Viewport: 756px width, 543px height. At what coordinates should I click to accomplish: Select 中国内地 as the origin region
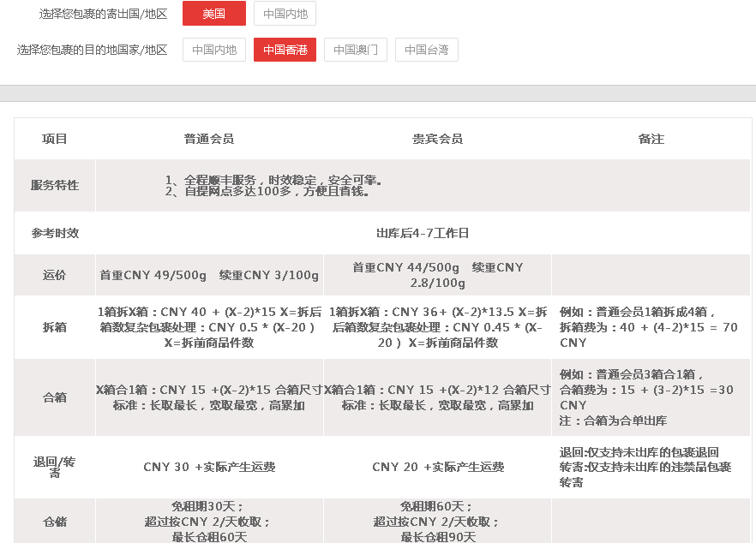click(x=285, y=14)
